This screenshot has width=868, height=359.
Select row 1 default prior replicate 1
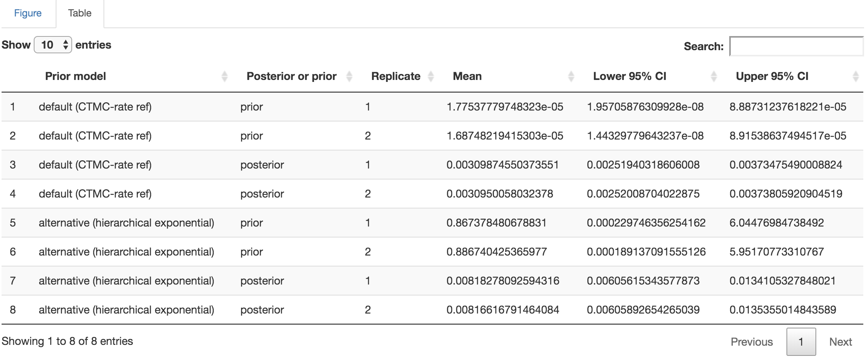tap(95, 107)
